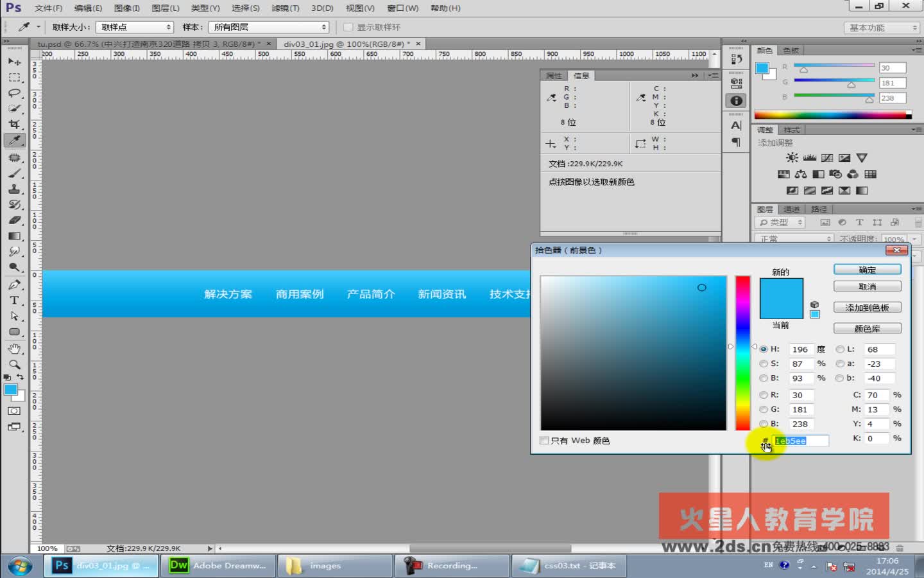924x578 pixels.
Task: Select the Type tool
Action: click(x=14, y=300)
